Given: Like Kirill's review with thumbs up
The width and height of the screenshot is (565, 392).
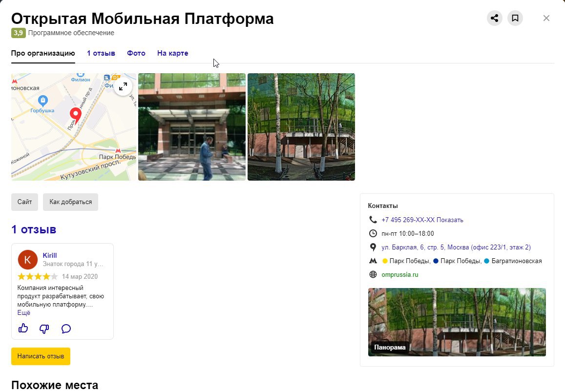Looking at the screenshot, I should 23,328.
